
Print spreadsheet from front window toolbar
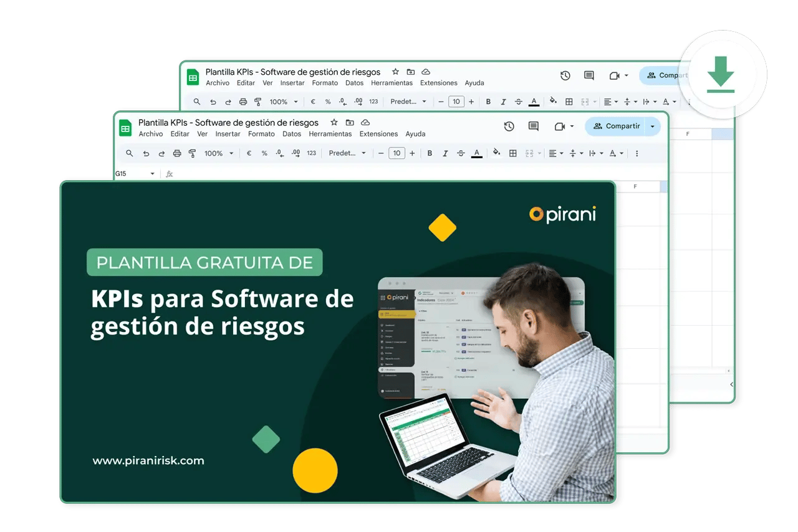(x=177, y=153)
